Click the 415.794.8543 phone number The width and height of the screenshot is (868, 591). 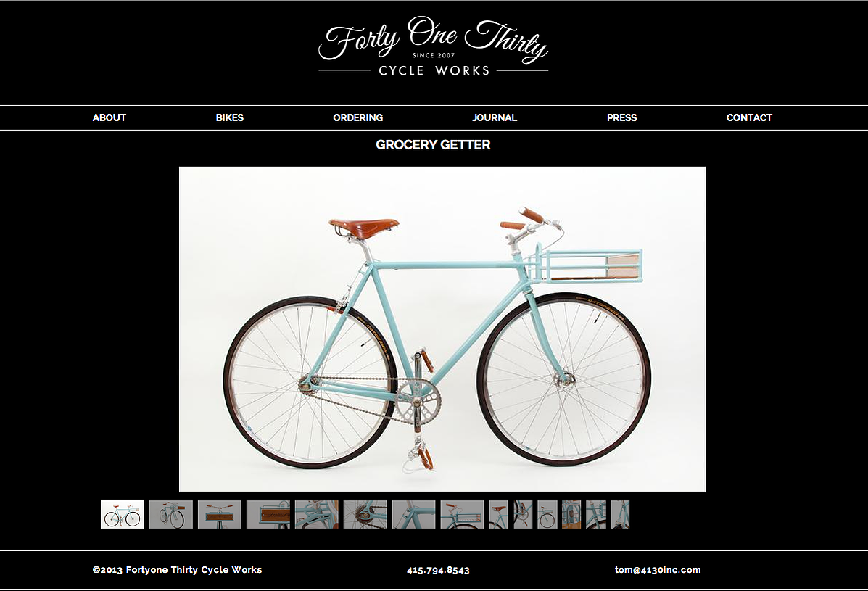point(438,570)
